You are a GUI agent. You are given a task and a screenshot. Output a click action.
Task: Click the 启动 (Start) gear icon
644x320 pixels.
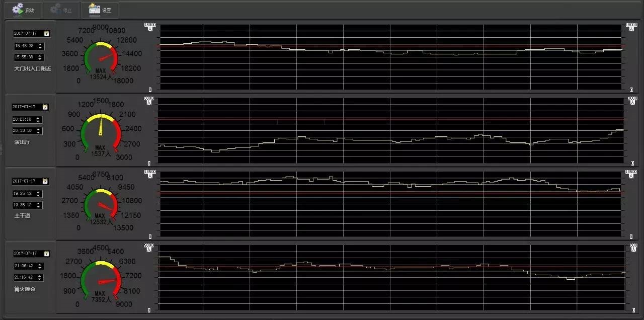click(18, 9)
